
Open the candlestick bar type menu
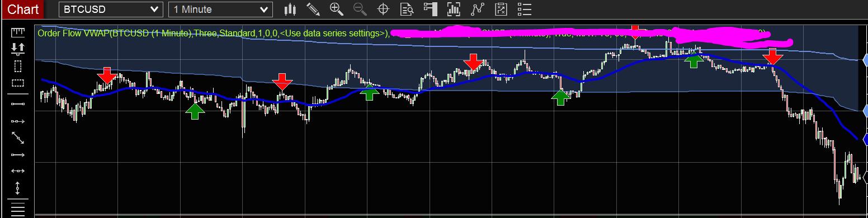coord(290,9)
